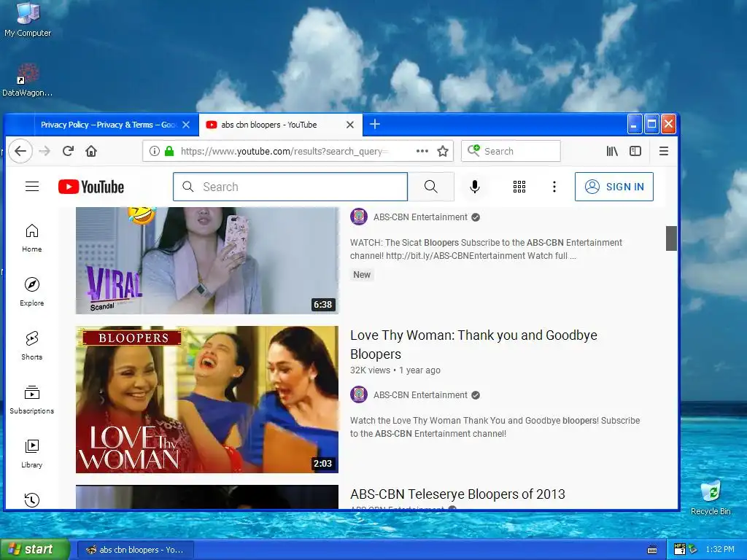Screen dimensions: 747x560
Task: Click the green padlock security icon
Action: click(169, 151)
